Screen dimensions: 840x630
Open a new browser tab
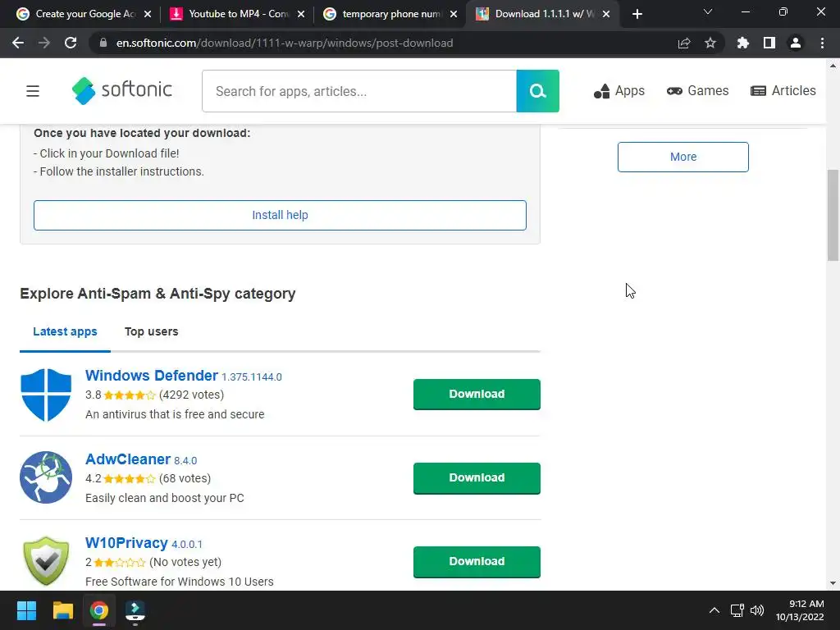[x=637, y=15]
